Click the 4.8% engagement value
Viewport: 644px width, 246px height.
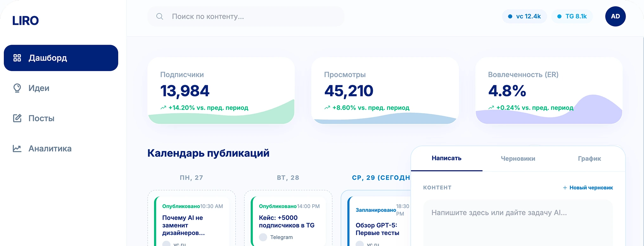point(507,91)
